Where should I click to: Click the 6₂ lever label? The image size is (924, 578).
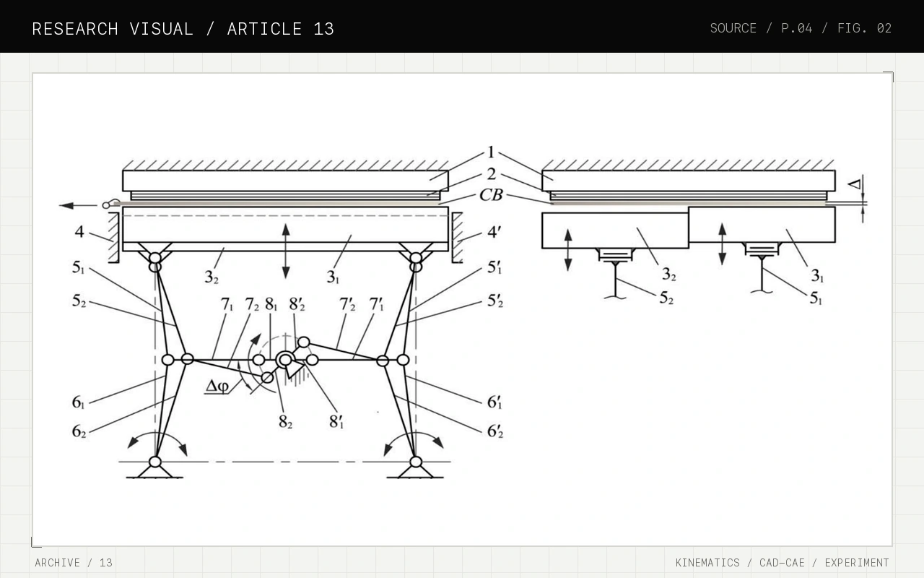click(x=79, y=431)
